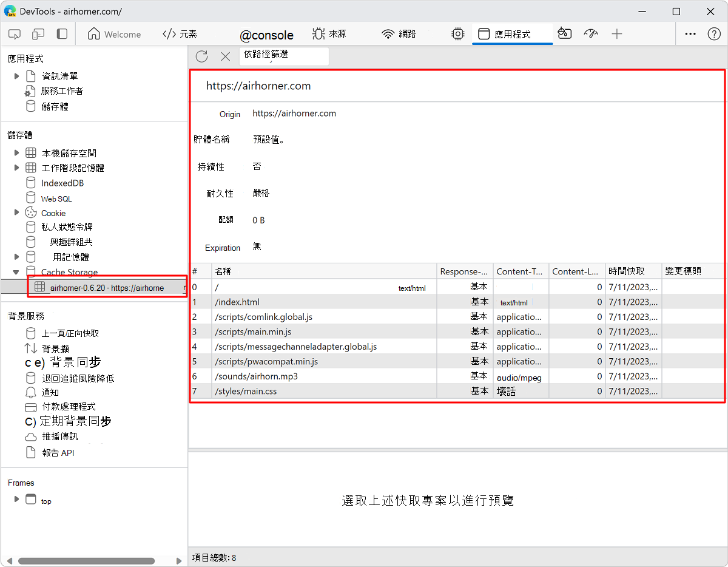The width and height of the screenshot is (728, 567).
Task: Select the /scripts/pwacompat.min.js row
Action: point(457,361)
